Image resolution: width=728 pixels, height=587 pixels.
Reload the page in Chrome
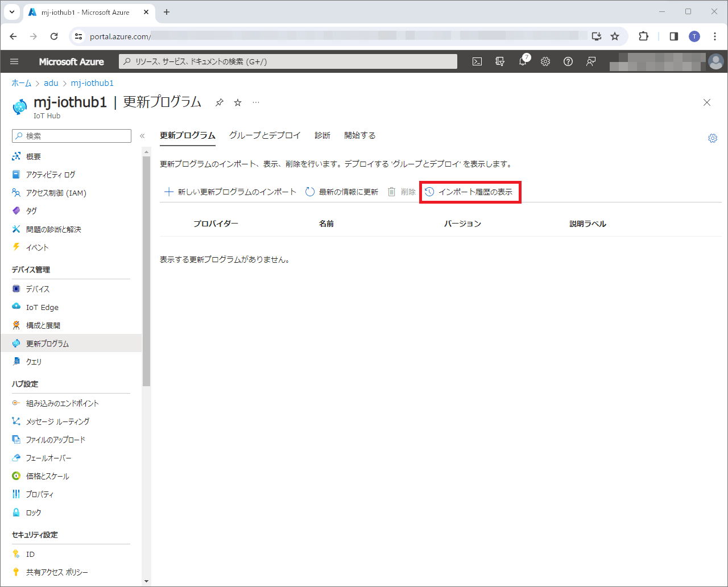click(x=54, y=36)
